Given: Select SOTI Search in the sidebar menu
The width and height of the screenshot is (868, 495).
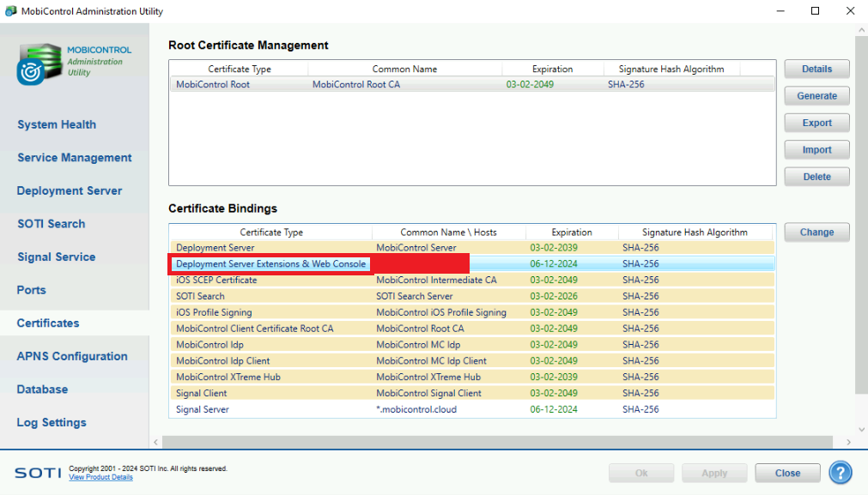Looking at the screenshot, I should point(51,224).
